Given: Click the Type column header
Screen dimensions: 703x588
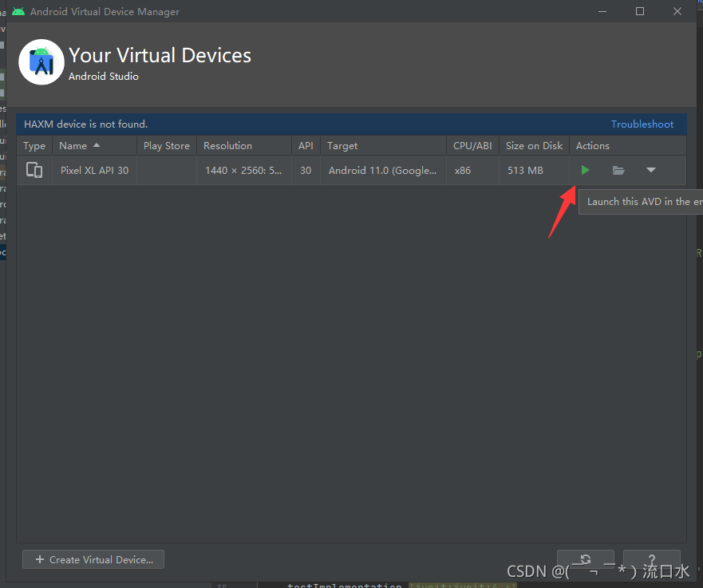Looking at the screenshot, I should click(x=34, y=146).
